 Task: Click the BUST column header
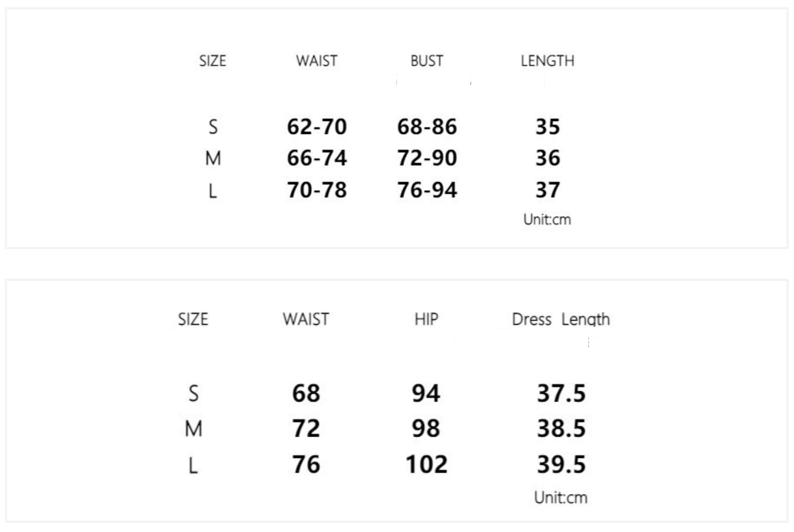(x=426, y=61)
